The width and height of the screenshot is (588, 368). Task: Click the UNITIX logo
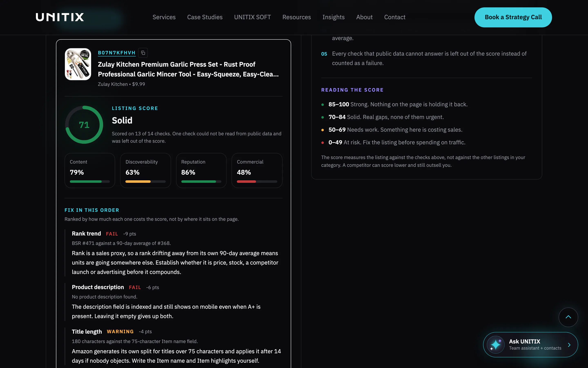(60, 17)
